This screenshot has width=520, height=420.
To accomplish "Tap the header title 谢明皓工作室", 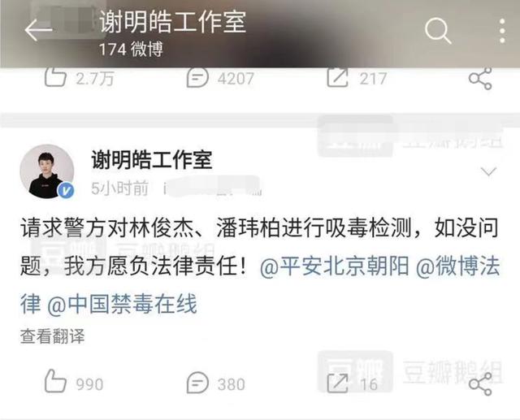I will pos(173,22).
